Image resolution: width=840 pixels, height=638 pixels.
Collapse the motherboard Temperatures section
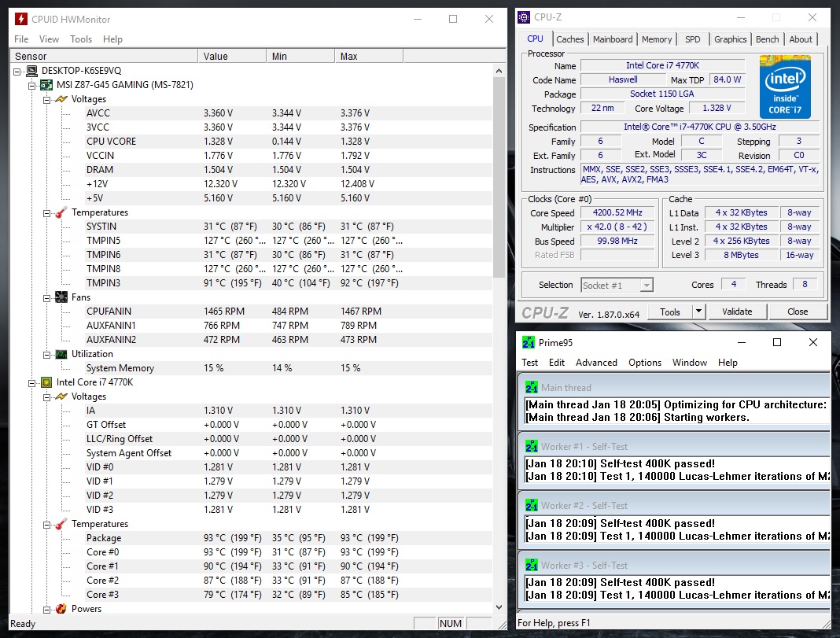pos(47,213)
